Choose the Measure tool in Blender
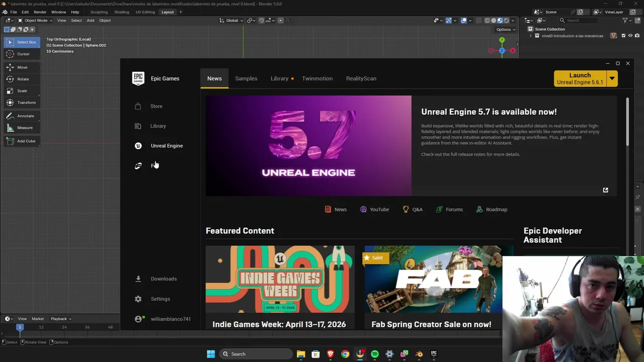This screenshot has height=362, width=644. 22,128
